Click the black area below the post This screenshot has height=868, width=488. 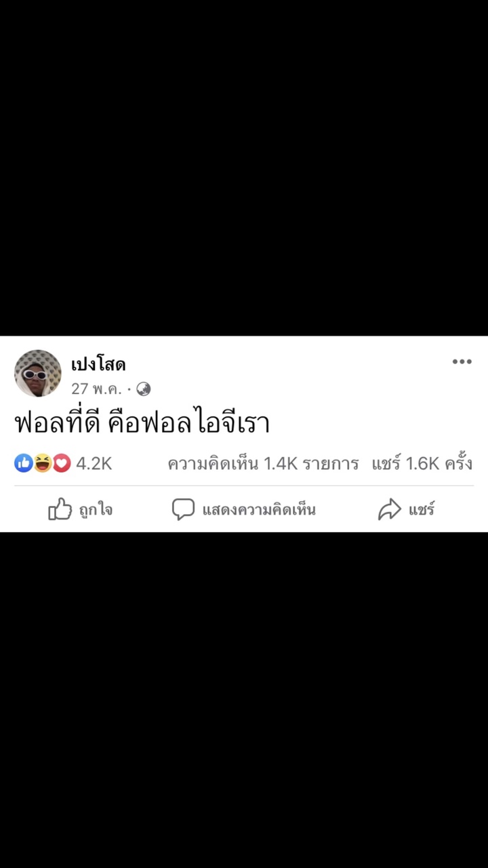(244, 700)
